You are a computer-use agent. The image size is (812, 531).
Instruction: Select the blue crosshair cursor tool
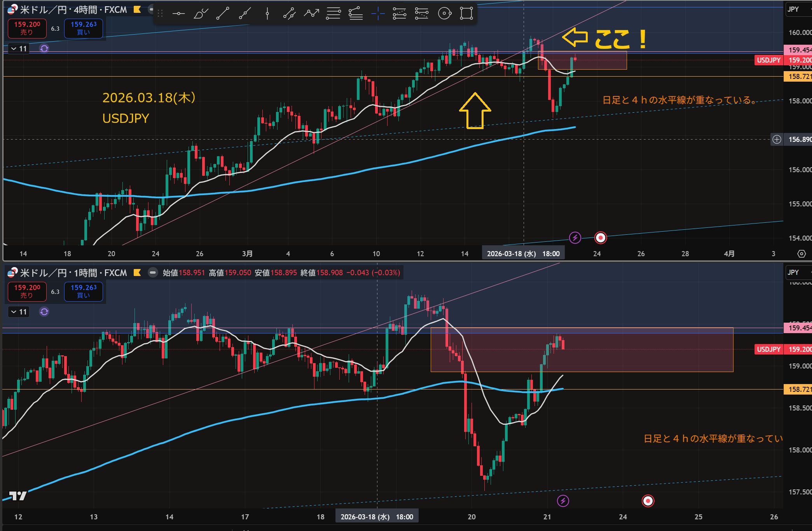click(x=377, y=14)
